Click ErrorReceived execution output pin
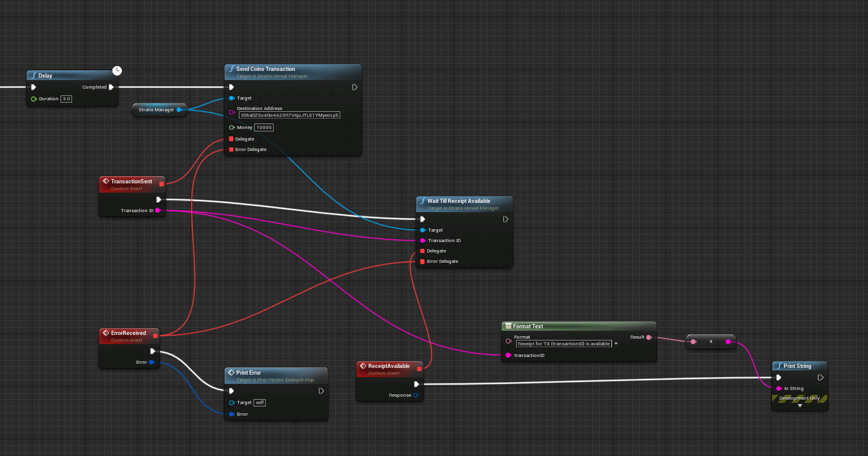 click(x=153, y=351)
